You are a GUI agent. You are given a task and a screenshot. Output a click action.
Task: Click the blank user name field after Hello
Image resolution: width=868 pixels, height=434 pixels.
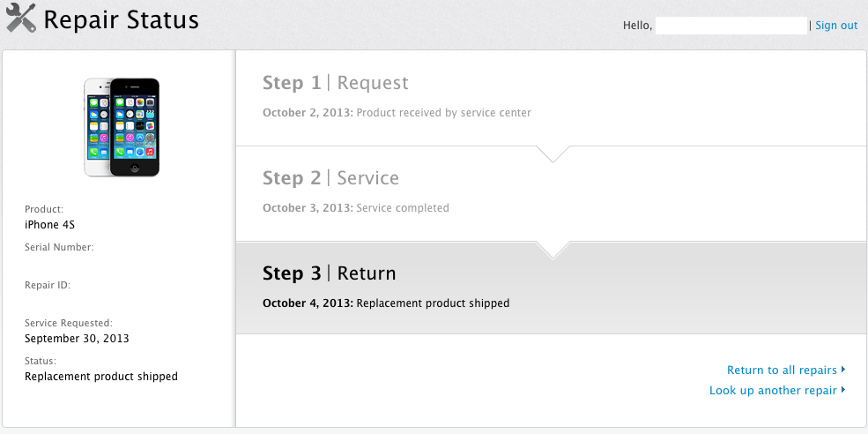tap(731, 26)
